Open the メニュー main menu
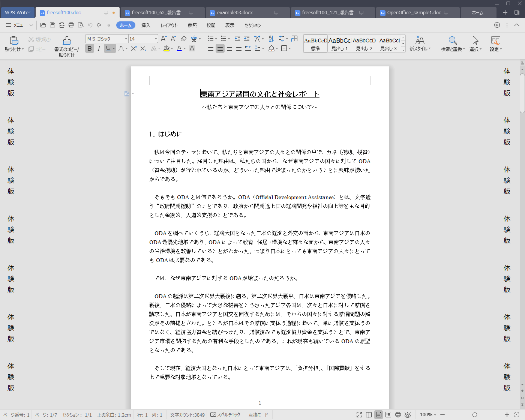 point(19,25)
